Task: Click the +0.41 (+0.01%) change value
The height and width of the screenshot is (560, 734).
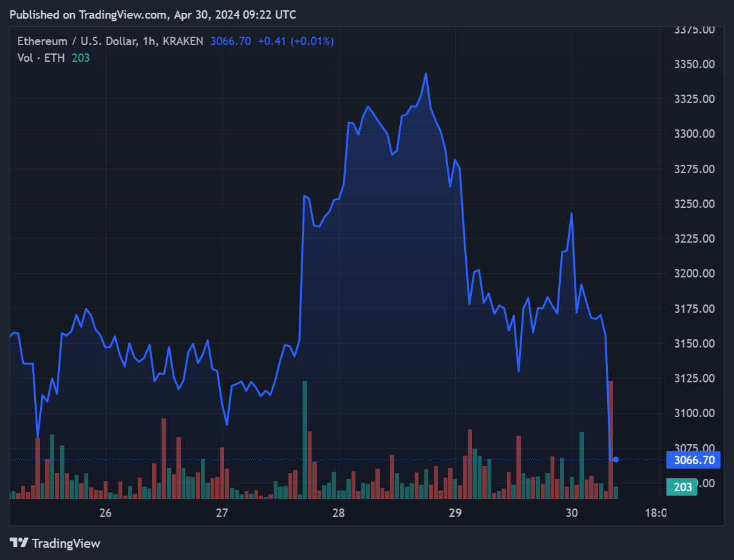Action: click(296, 41)
